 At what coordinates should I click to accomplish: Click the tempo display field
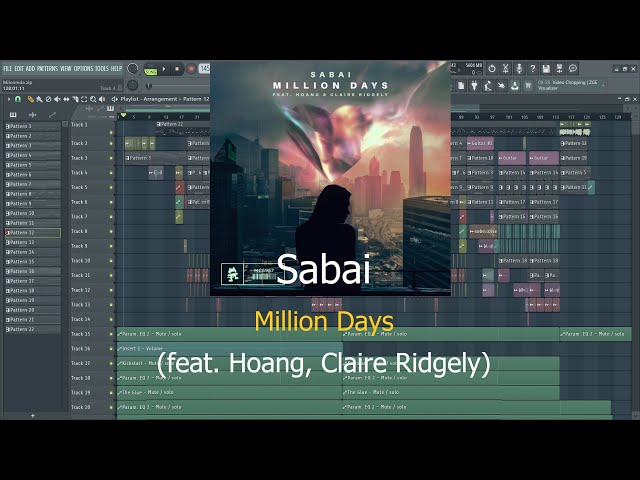[204, 69]
